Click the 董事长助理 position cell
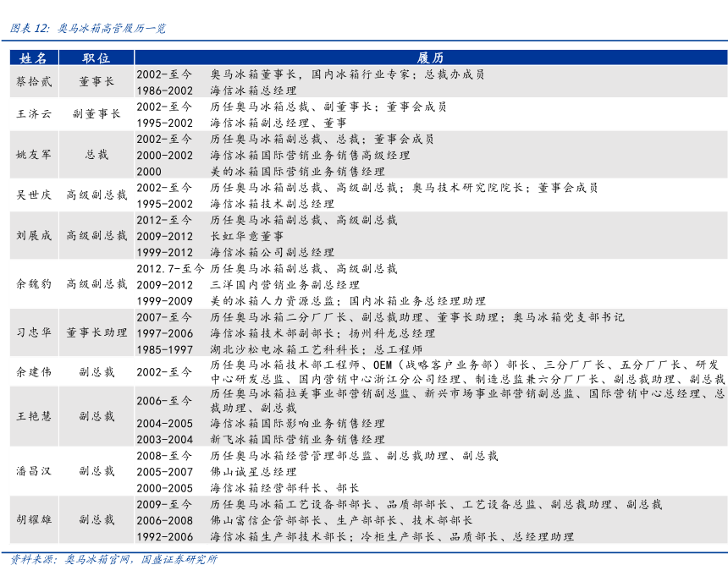Viewport: 728px width, 587px height. click(97, 332)
